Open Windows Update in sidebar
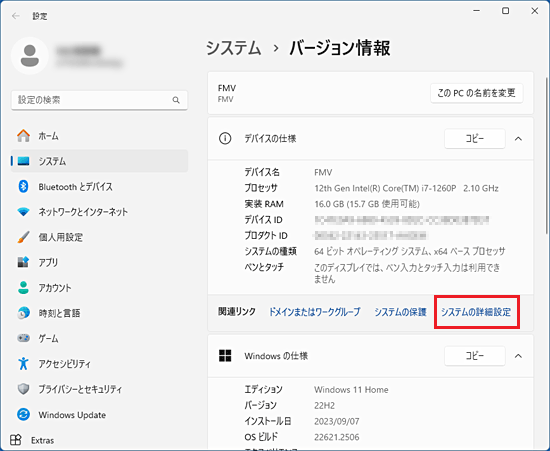550x451 pixels. pyautogui.click(x=99, y=415)
